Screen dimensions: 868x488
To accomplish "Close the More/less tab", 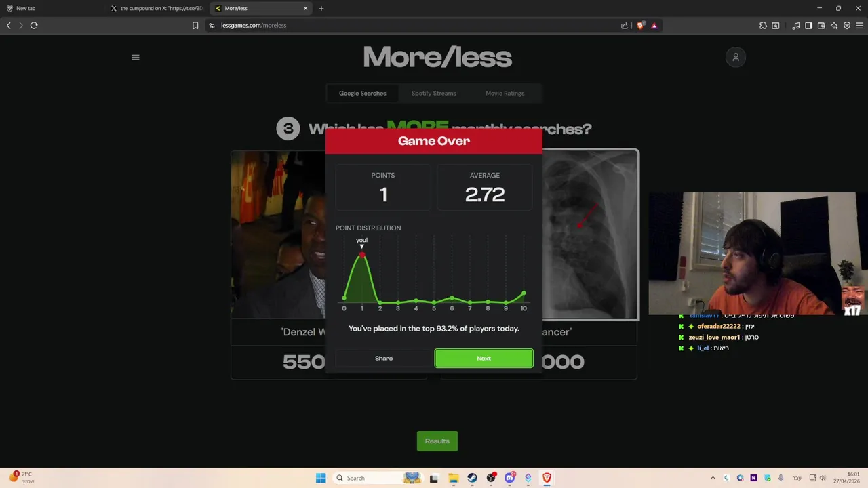I will 305,8.
